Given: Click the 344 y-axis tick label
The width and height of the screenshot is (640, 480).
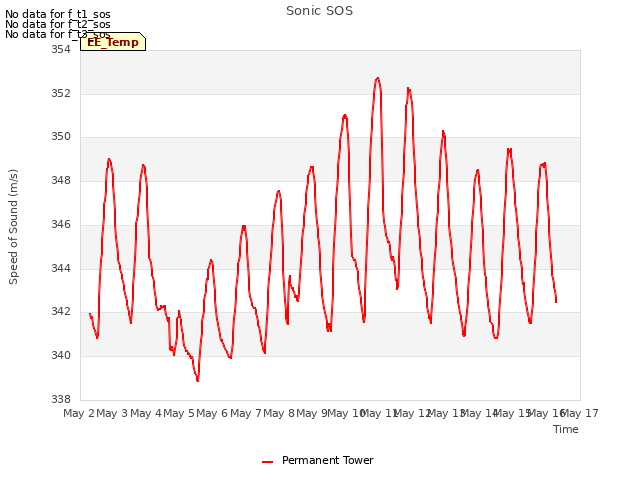Looking at the screenshot, I should [x=60, y=269].
